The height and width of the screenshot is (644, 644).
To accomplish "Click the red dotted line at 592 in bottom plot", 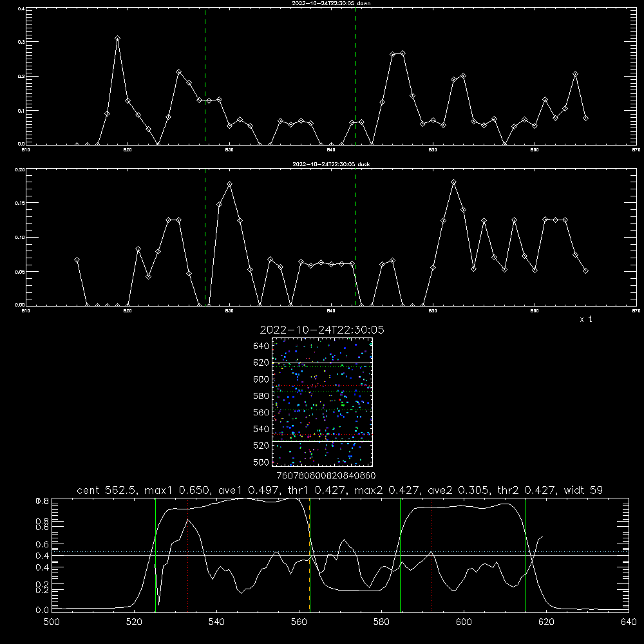I will point(431,555).
